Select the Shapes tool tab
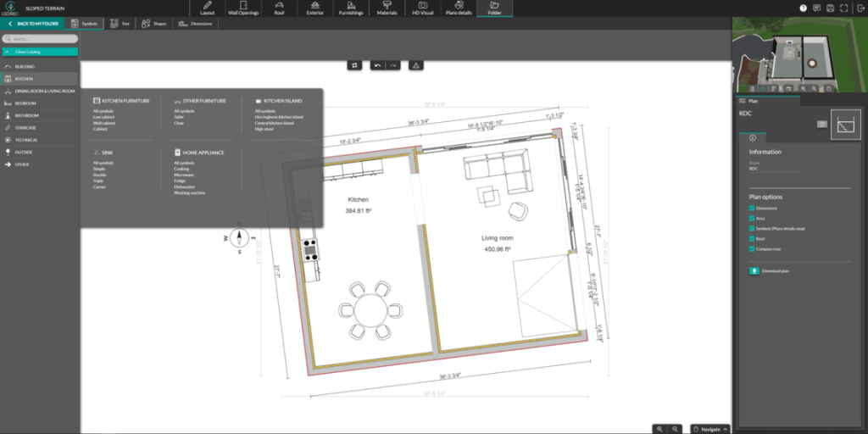868x434 pixels. coord(154,24)
